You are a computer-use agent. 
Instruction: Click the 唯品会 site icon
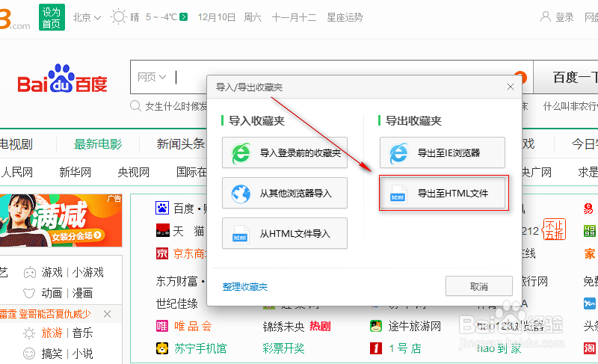(x=162, y=327)
